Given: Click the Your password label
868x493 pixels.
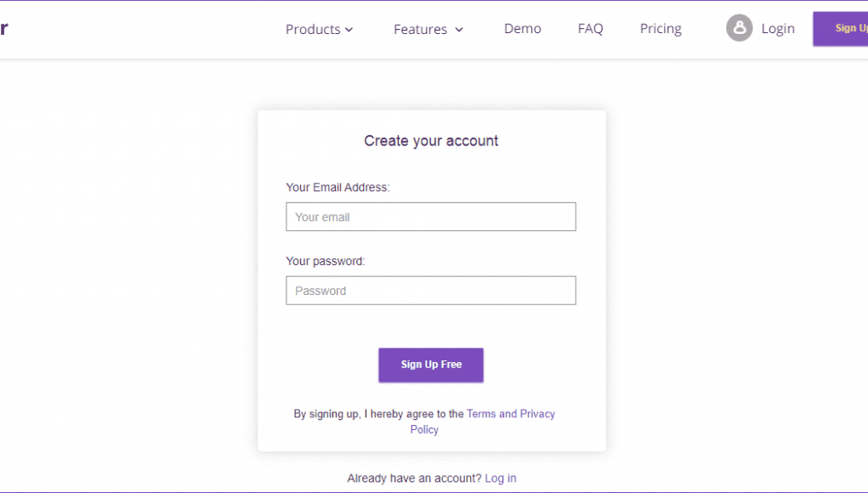Looking at the screenshot, I should click(326, 261).
